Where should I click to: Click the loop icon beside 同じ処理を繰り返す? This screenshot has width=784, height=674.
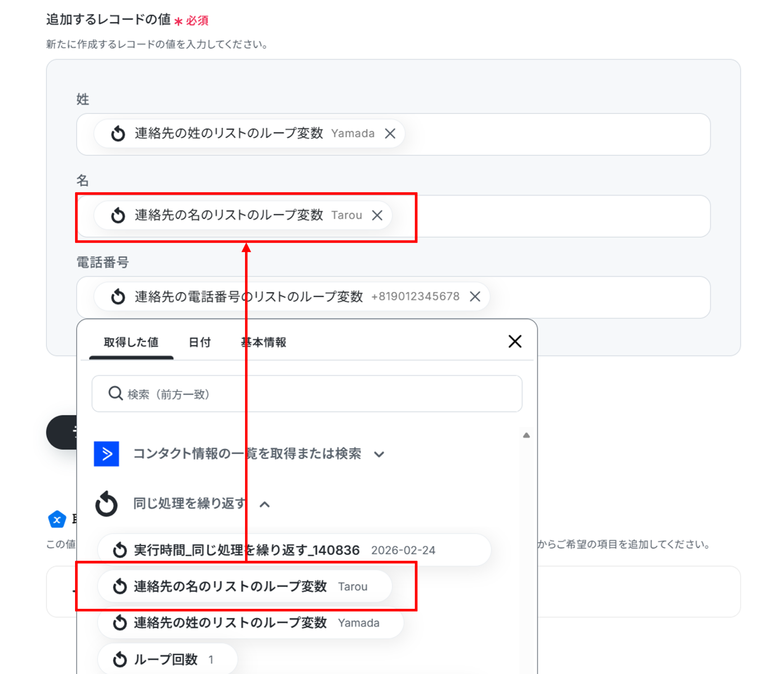[x=106, y=504]
